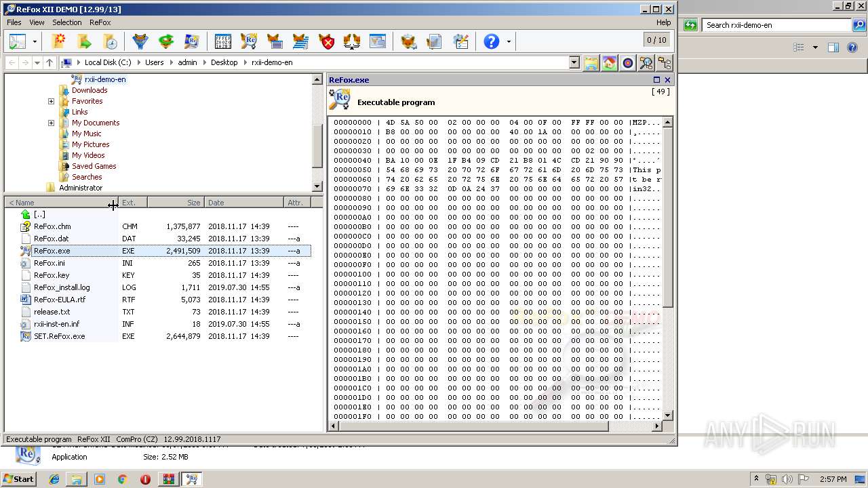Click the green refresh fox icon
The height and width of the screenshot is (488, 868).
click(166, 41)
